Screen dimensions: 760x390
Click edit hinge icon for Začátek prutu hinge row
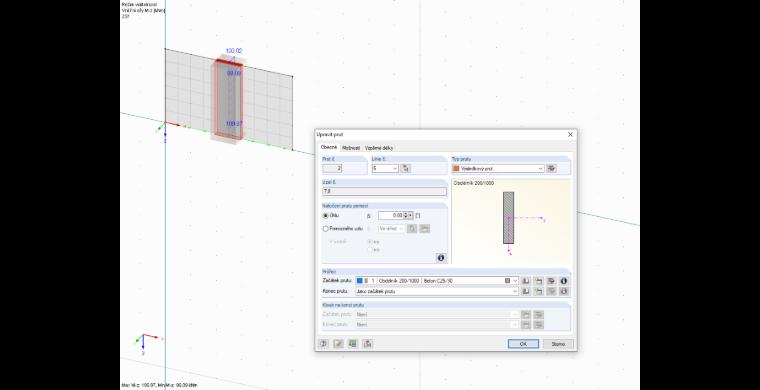coord(538,314)
